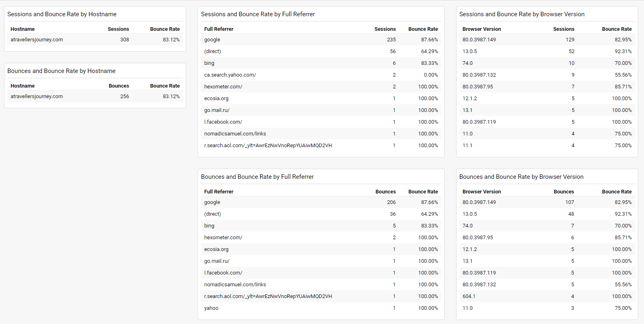This screenshot has height=324, width=644.
Task: Select the bing row in the sessions referrer table
Action: click(321, 63)
